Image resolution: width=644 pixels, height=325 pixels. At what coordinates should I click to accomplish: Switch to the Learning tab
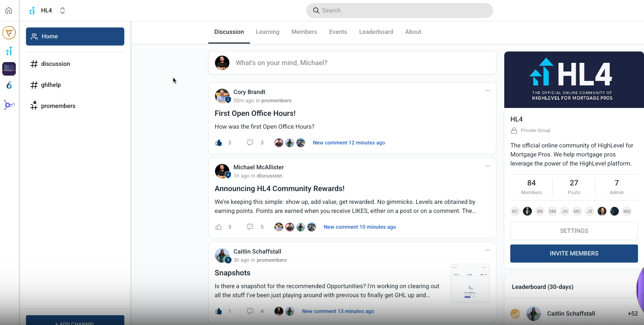click(267, 32)
